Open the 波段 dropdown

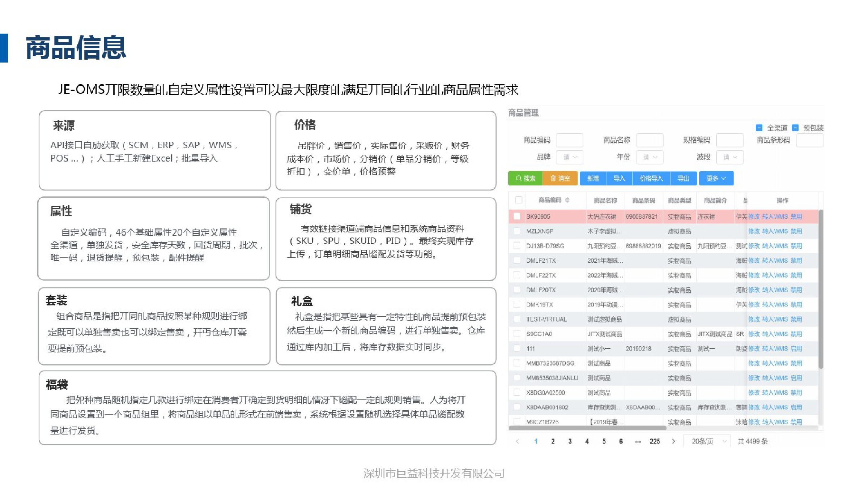730,157
